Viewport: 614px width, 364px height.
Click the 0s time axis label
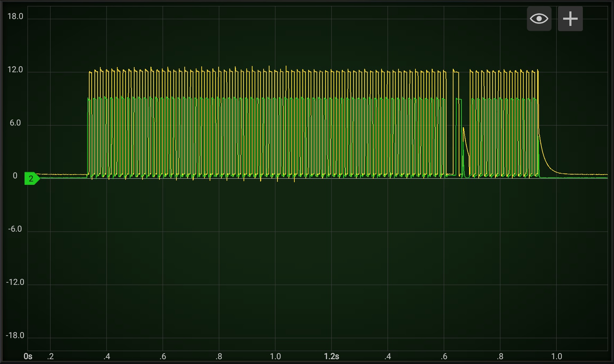(28, 356)
